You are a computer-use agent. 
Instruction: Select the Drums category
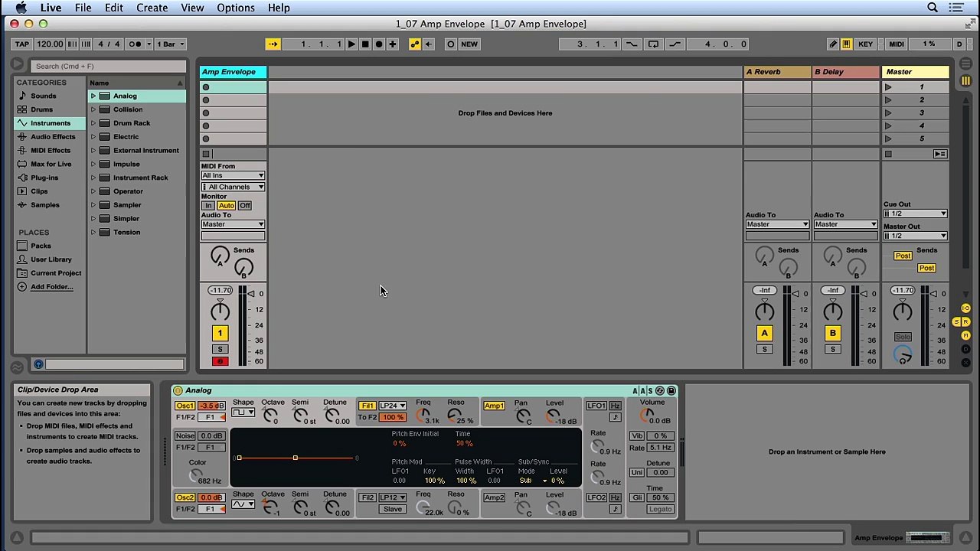coord(41,109)
